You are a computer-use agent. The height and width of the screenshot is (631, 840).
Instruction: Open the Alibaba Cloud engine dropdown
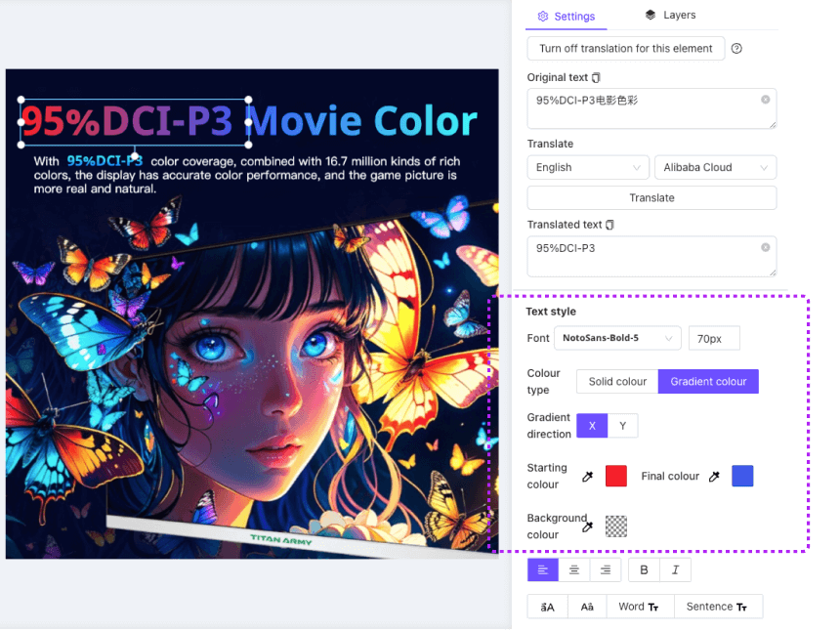click(716, 168)
